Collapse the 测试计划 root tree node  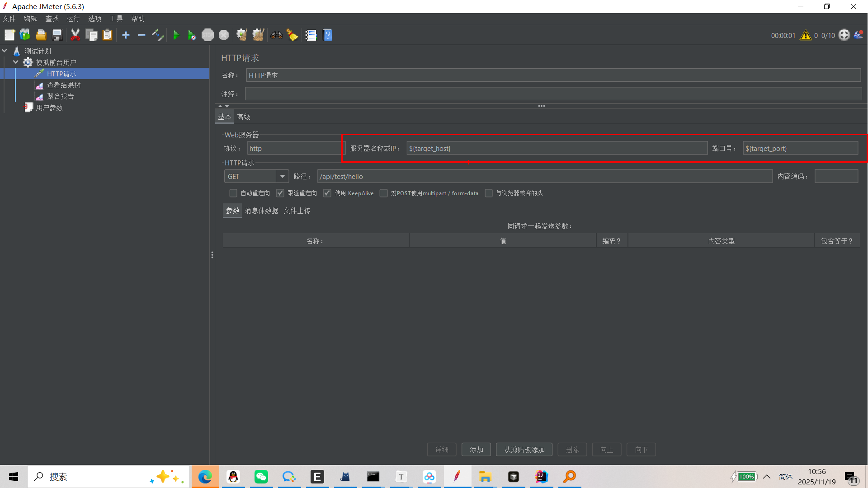click(5, 51)
